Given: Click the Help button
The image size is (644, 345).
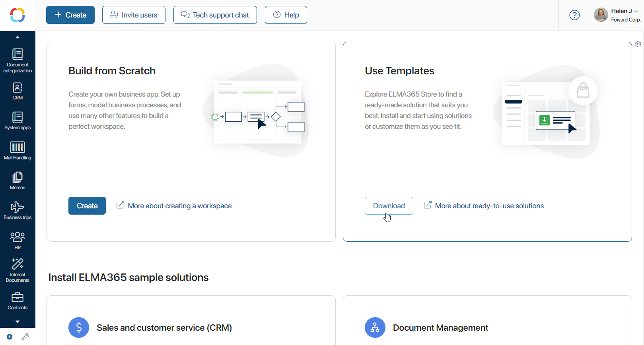Looking at the screenshot, I should [286, 15].
